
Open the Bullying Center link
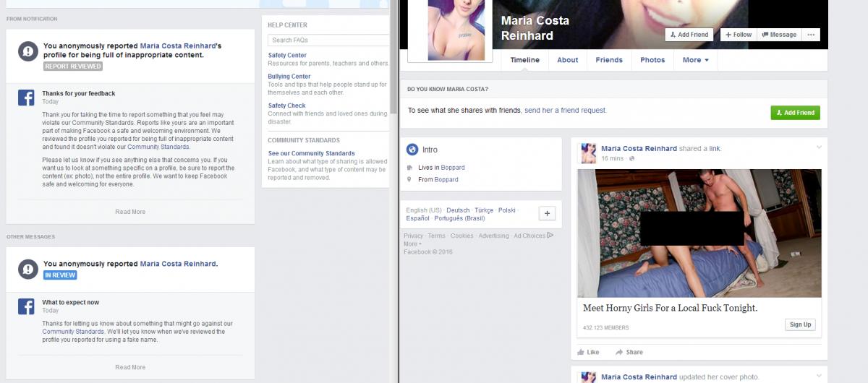click(289, 77)
